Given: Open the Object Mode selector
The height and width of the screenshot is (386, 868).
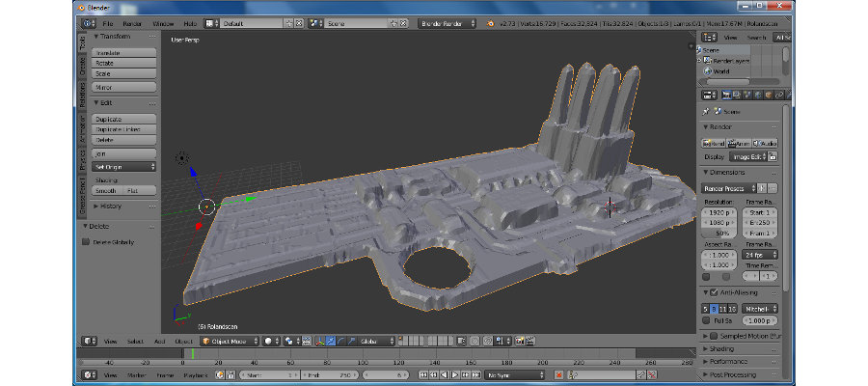Looking at the screenshot, I should 230,341.
